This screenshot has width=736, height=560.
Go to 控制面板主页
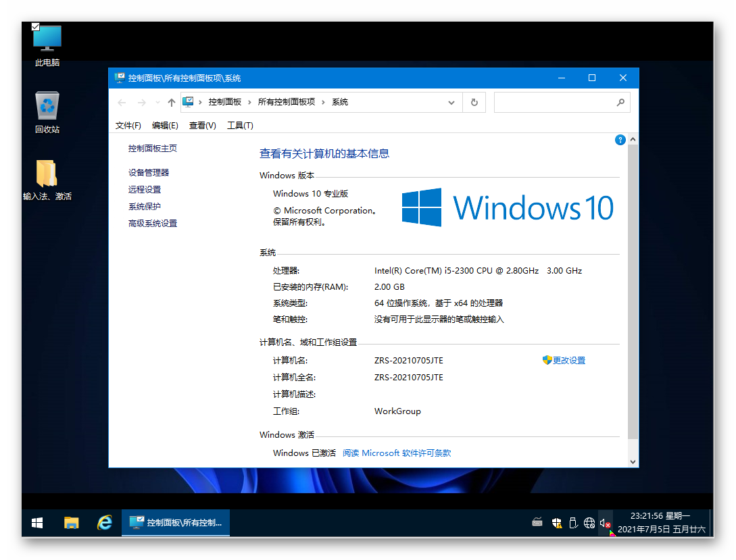point(153,149)
